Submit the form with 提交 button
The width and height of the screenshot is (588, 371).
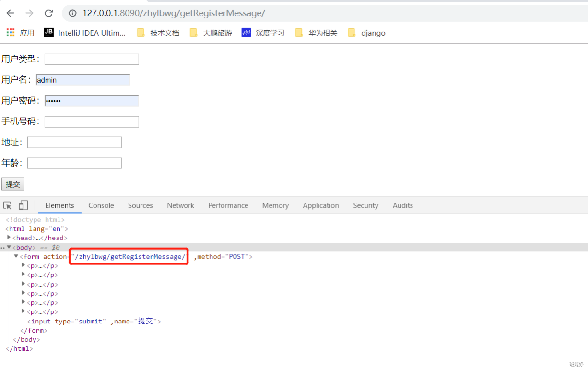[x=13, y=184]
